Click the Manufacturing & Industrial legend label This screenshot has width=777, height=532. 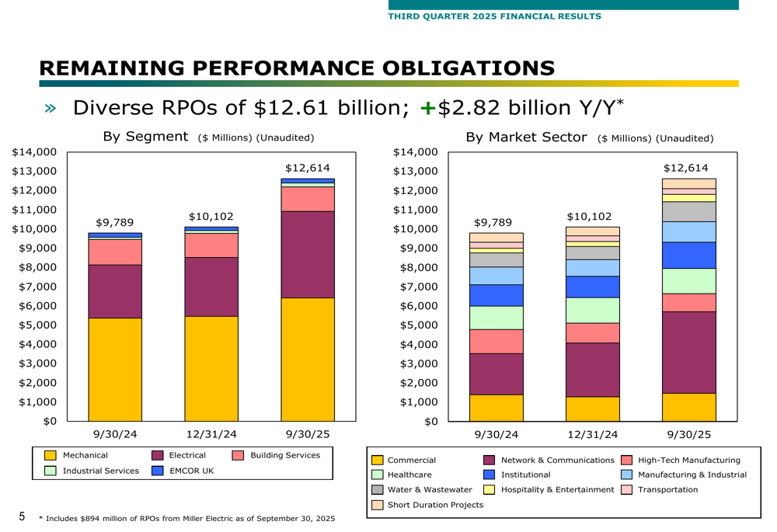click(x=692, y=475)
